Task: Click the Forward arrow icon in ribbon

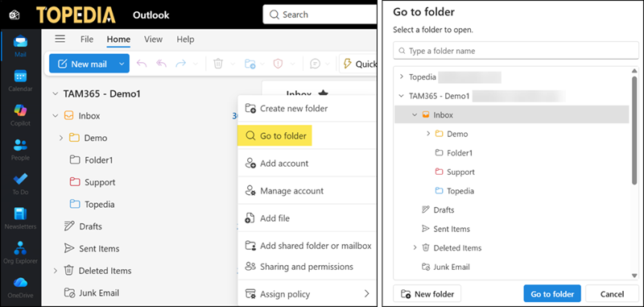Action: [180, 64]
